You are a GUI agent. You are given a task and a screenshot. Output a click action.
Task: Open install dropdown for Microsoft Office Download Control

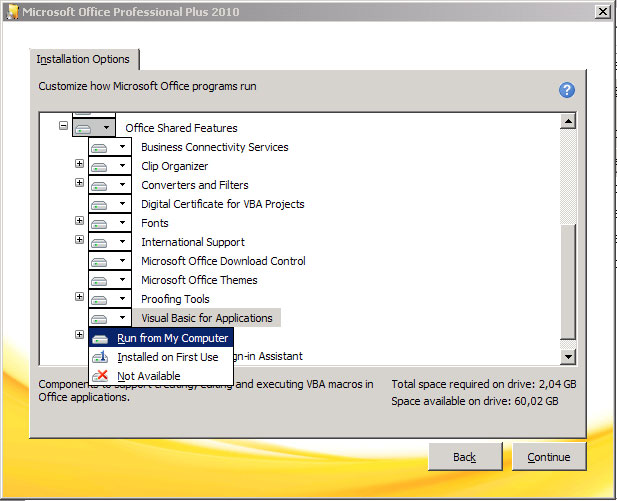[x=110, y=261]
